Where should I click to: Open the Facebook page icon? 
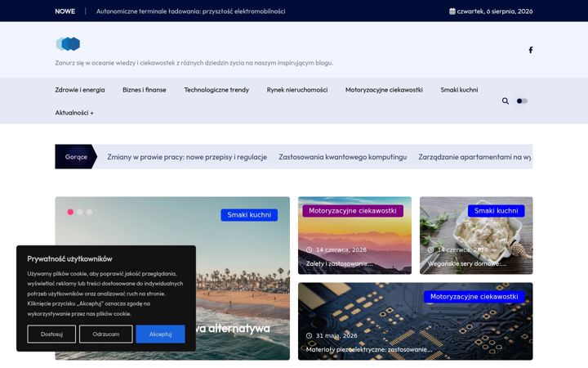531,50
